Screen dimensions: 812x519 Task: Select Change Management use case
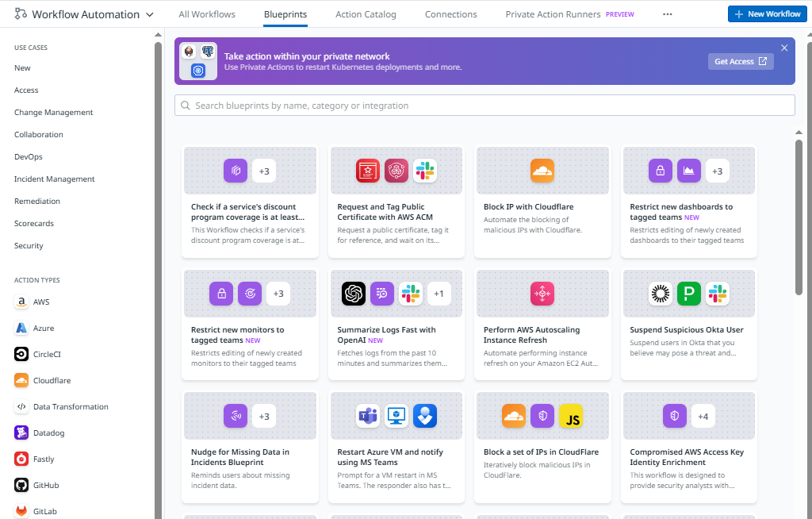coord(53,113)
